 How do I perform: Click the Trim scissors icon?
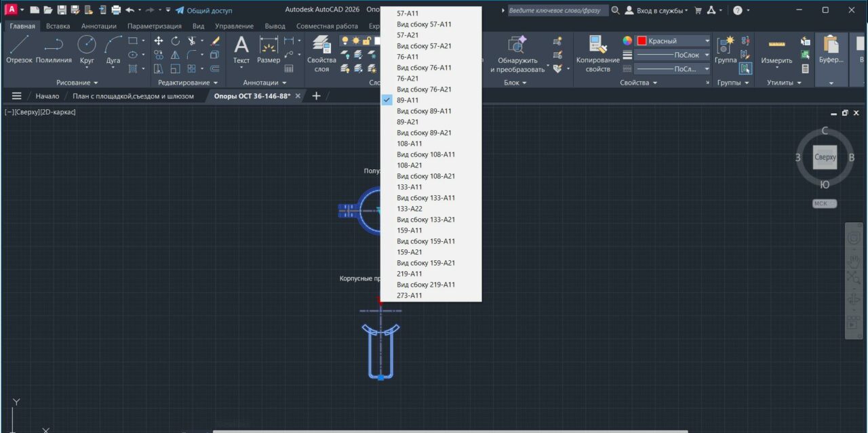point(192,41)
